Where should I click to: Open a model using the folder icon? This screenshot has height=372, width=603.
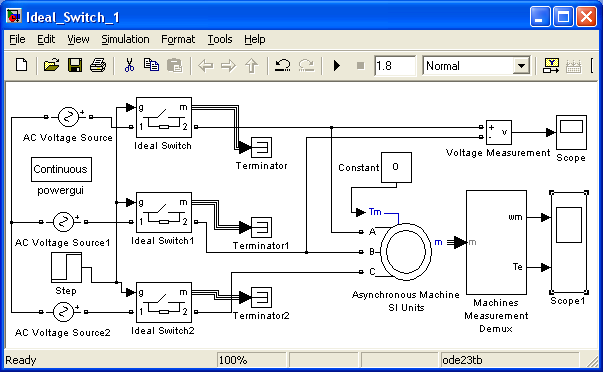[x=52, y=65]
